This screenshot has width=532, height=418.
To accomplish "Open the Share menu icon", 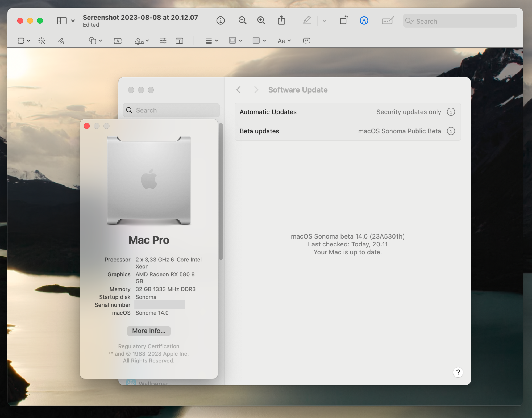I will point(281,20).
